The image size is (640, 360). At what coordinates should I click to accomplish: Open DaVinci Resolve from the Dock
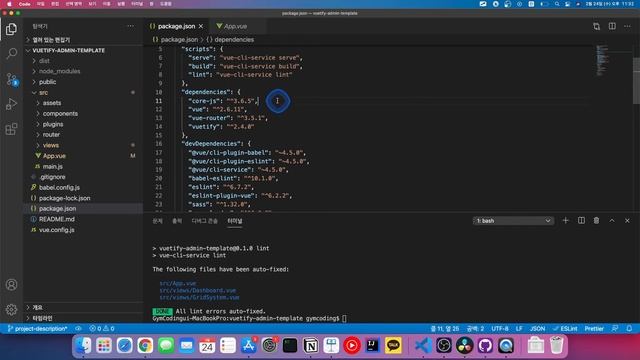point(464,345)
